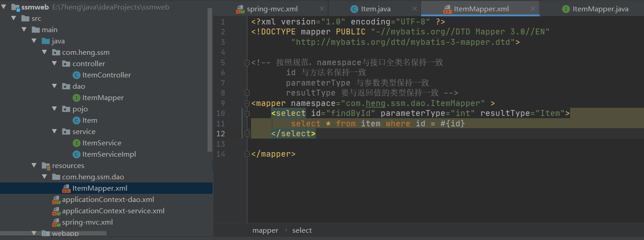Collapse the ssmweb project root

(x=5, y=7)
